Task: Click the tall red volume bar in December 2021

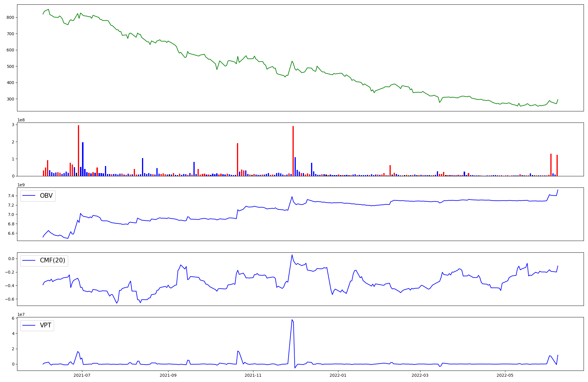Action: coord(293,150)
